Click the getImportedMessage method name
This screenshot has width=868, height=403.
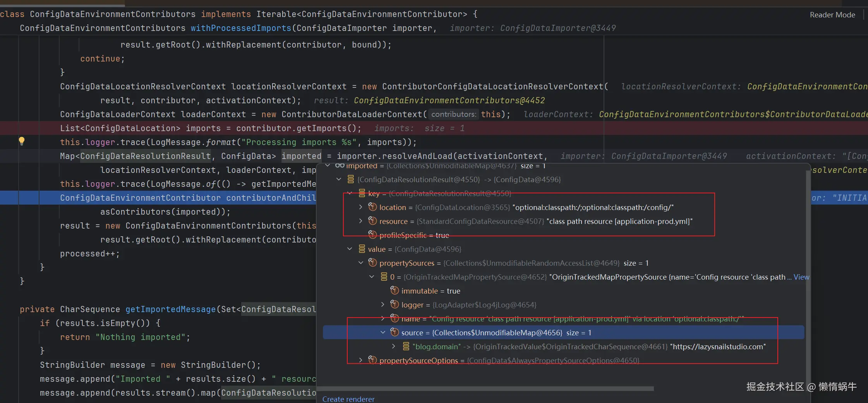pos(170,309)
